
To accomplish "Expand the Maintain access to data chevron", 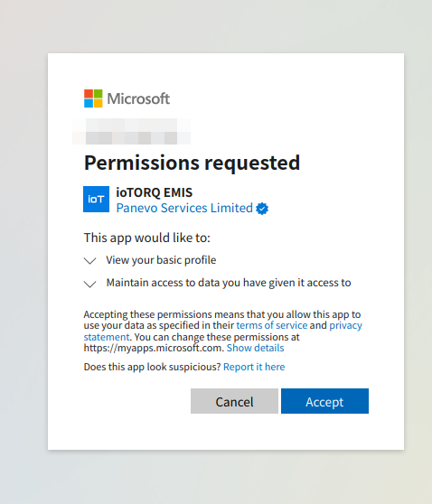I will [90, 285].
